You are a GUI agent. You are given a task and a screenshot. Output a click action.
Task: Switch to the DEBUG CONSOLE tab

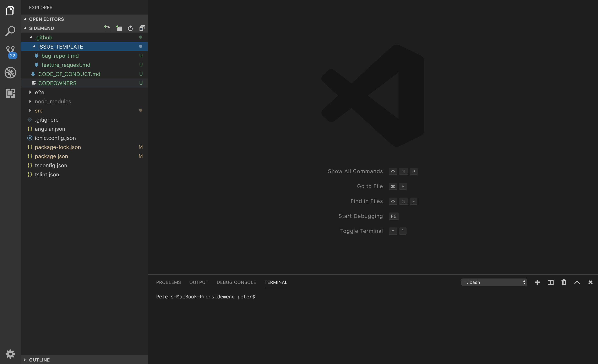tap(236, 282)
